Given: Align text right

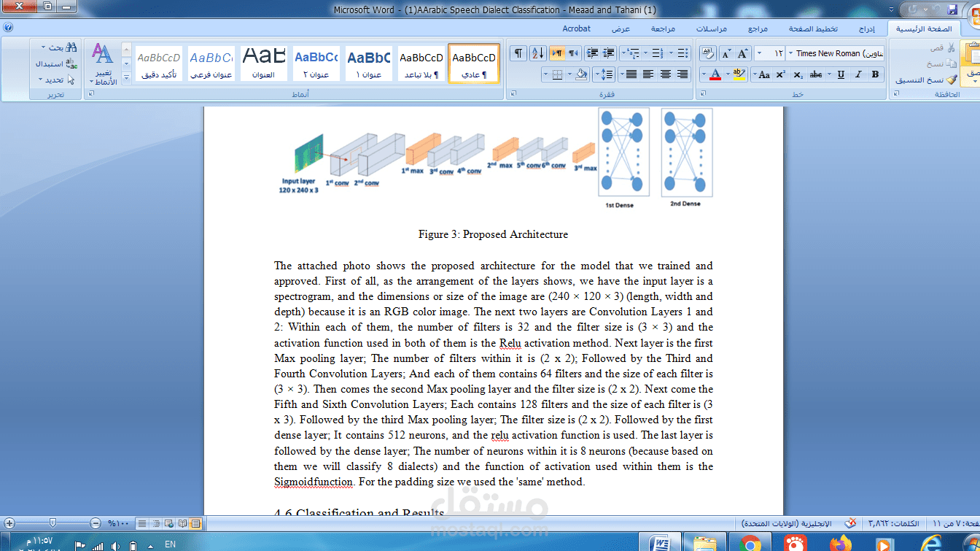Looking at the screenshot, I should (682, 74).
